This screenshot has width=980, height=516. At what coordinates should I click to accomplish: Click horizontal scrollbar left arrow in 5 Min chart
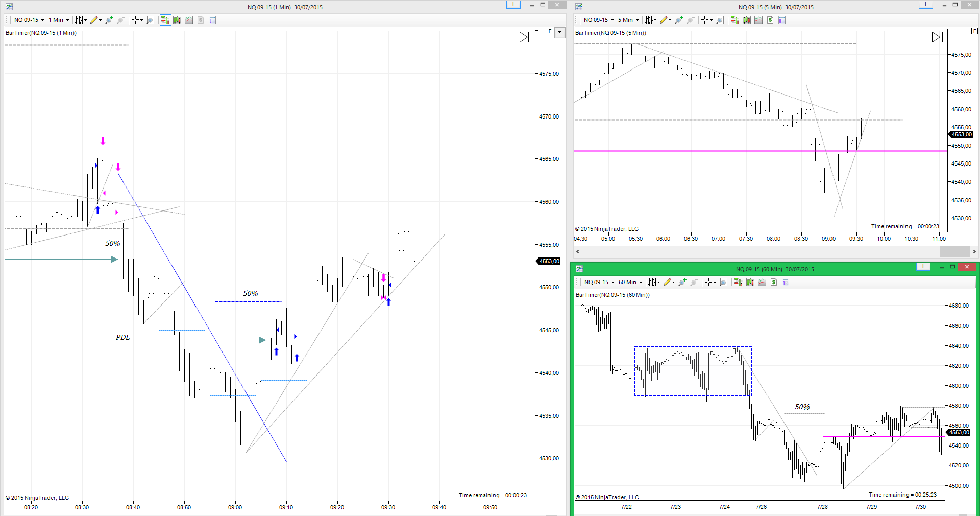point(578,251)
